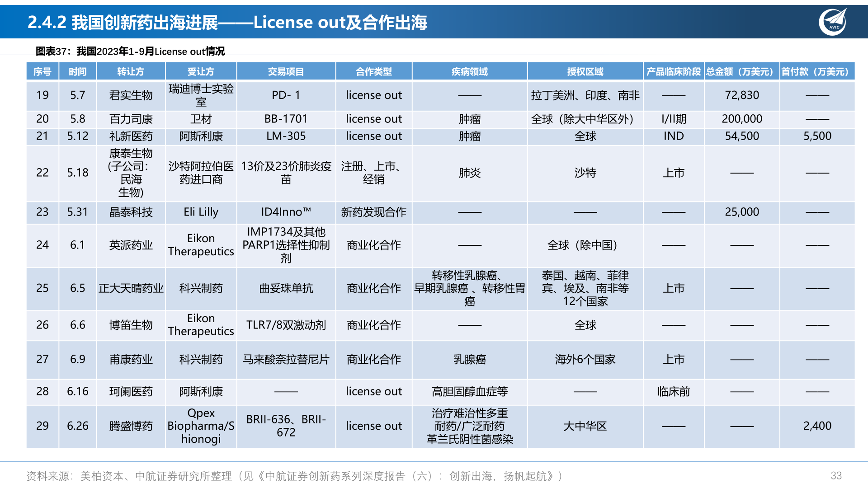Click the '甫康药业' cell
The height and width of the screenshot is (488, 868).
[x=131, y=360]
